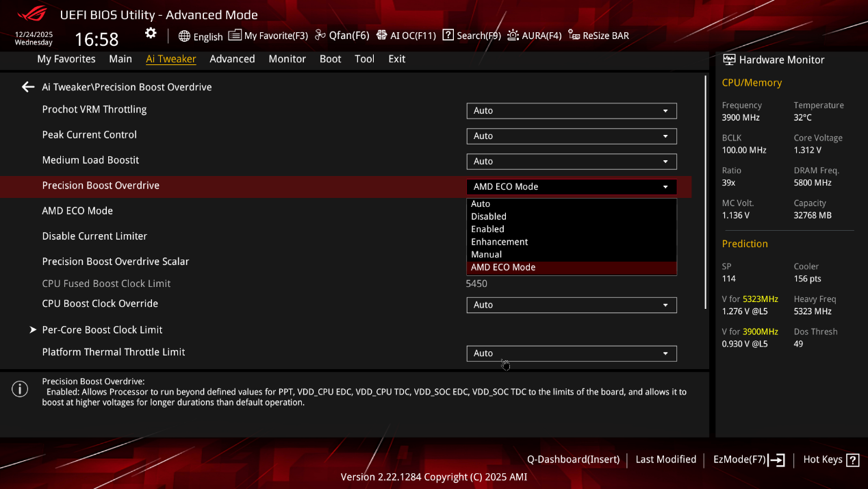Open the Monitor tab
Screen dimensions: 868x489
288,59
